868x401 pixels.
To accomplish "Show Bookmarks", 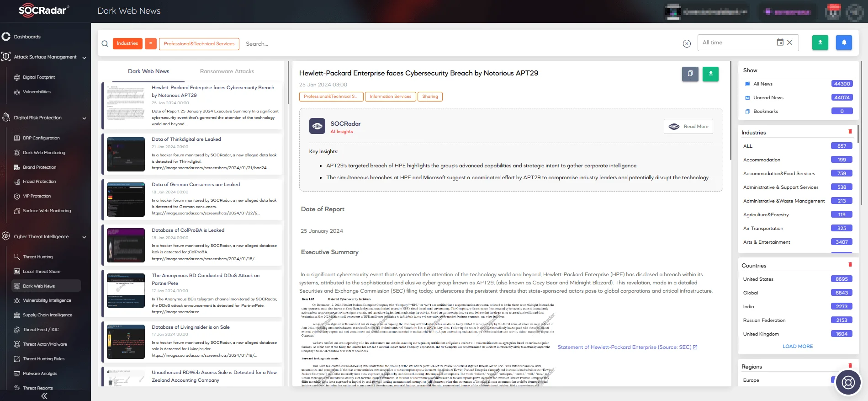I will tap(766, 112).
